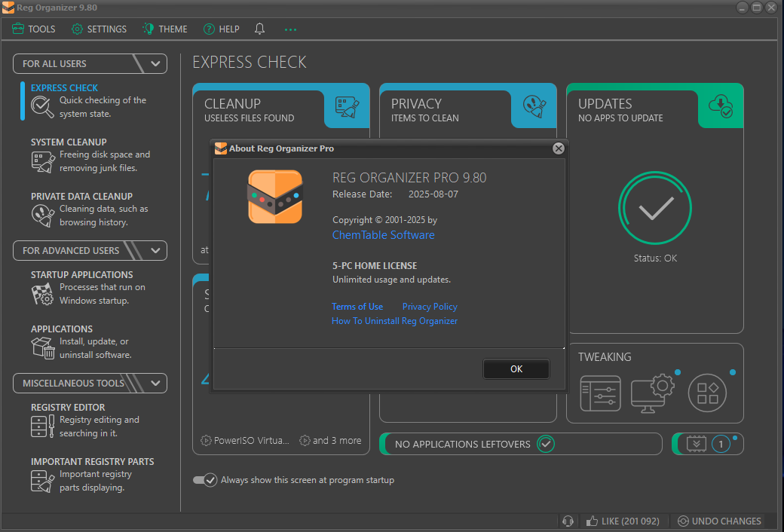This screenshot has height=532, width=784.
Task: Open the Help menu
Action: 222,29
